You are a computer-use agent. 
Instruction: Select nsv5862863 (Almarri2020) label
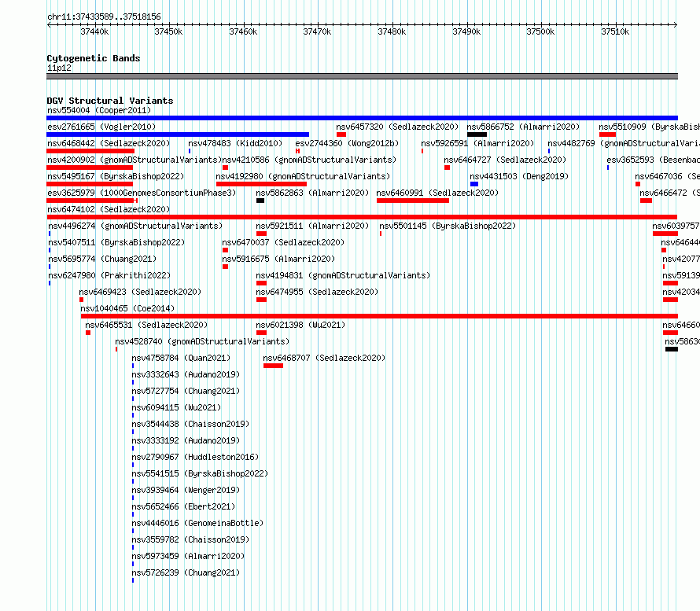[312, 193]
